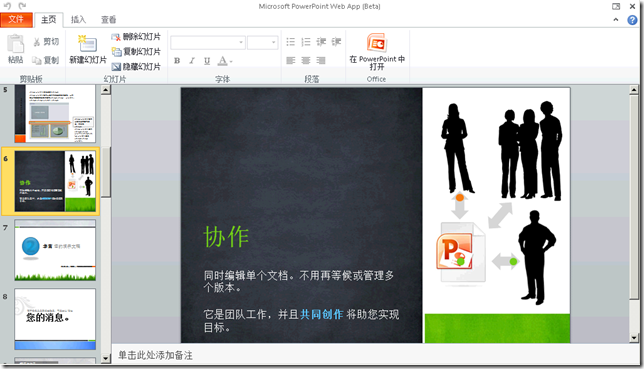644x369 pixels.
Task: Click the blue text 共同创作
Action: coord(321,315)
